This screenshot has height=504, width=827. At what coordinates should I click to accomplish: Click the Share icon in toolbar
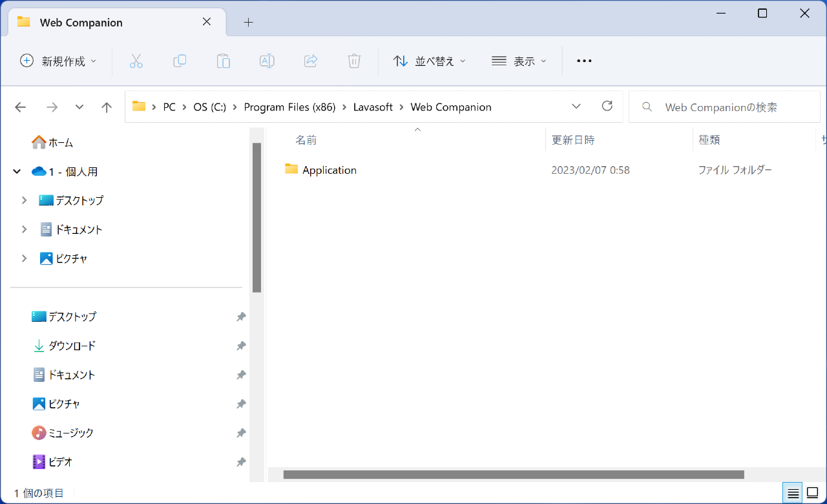311,61
